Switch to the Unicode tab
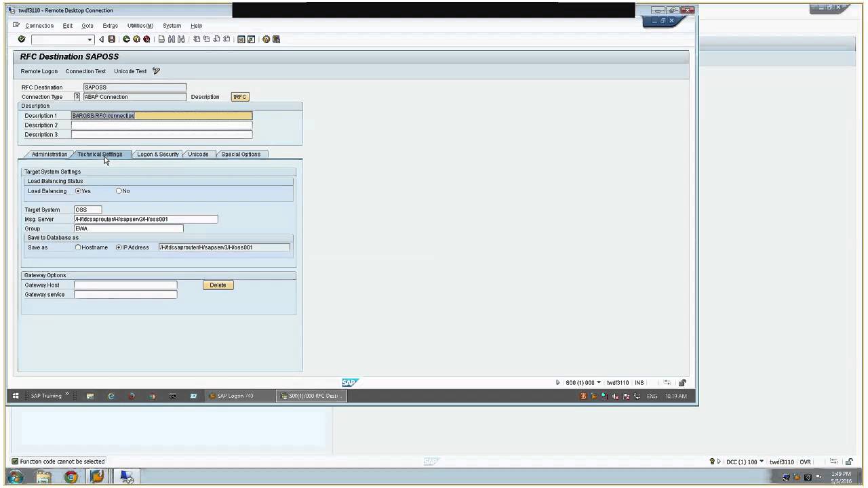Viewport: 868px width, 488px height. 198,155
